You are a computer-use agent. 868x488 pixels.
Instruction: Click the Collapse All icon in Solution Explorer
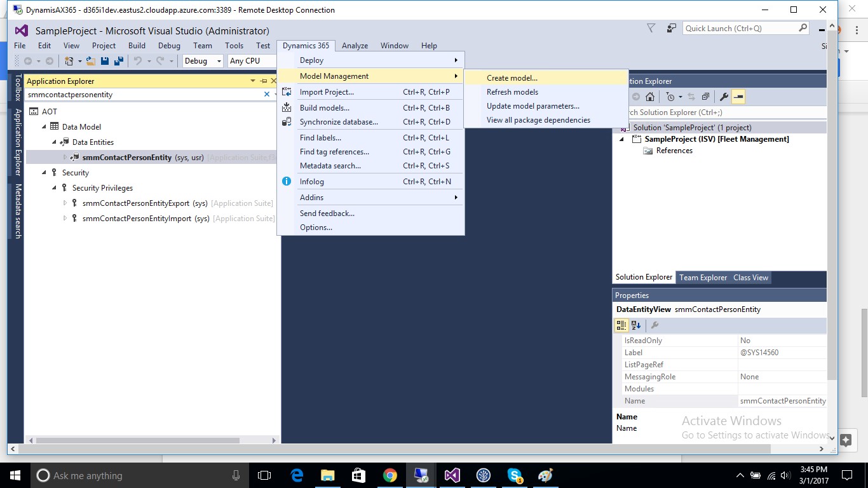coord(705,97)
